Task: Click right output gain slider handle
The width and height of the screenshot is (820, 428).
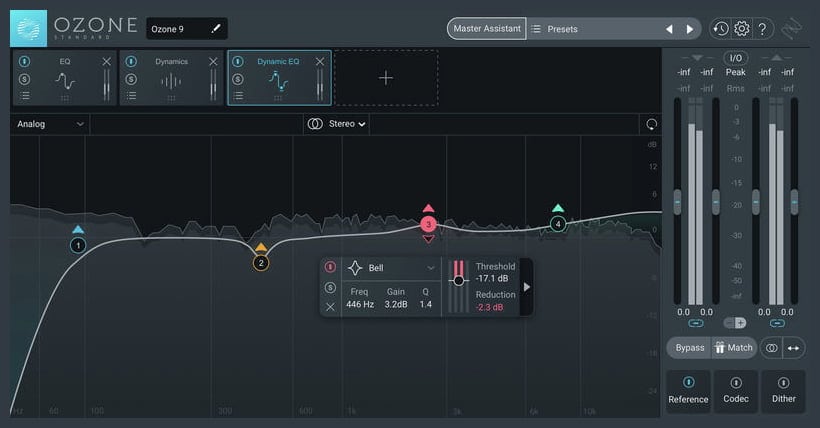Action: click(794, 201)
